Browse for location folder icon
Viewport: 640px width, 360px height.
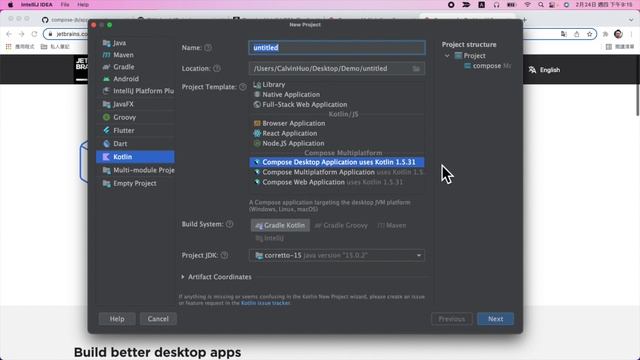coord(416,69)
